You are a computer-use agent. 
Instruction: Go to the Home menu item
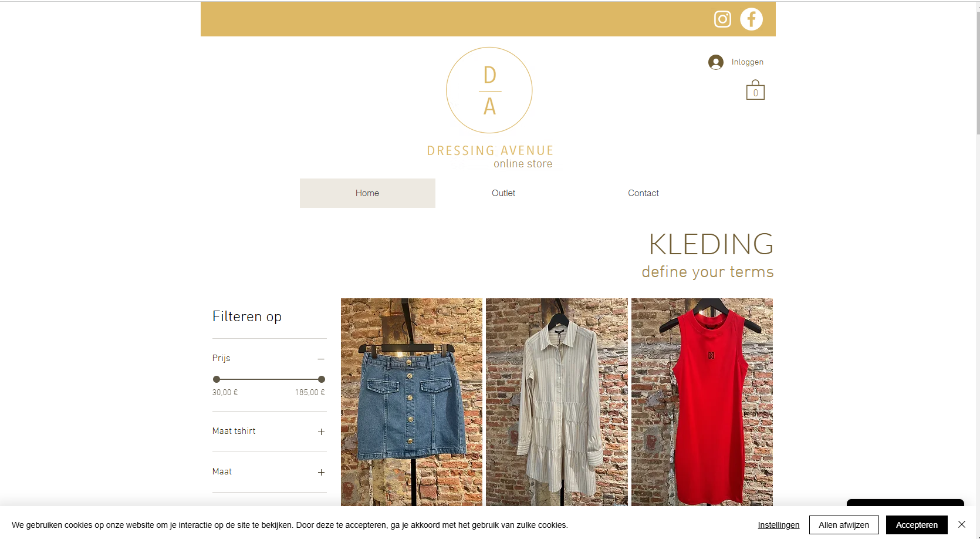coord(367,193)
